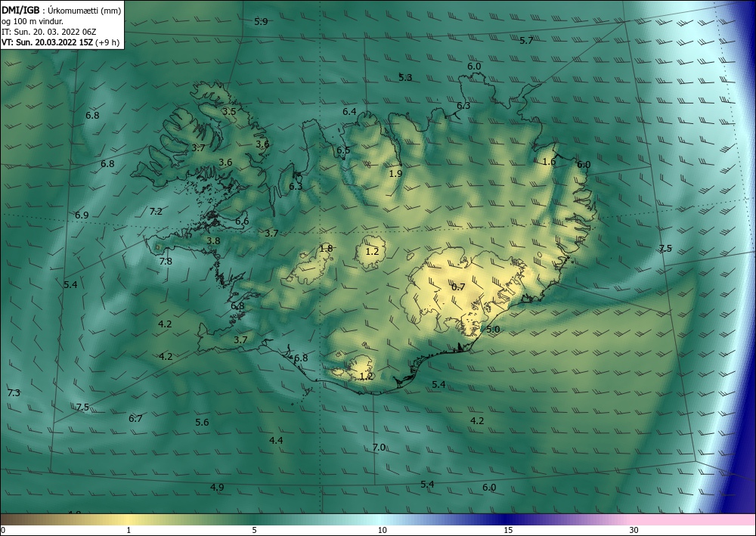Screen dimensions: 756x536
Task: Click the 5.9 value at map top
Action: click(x=261, y=22)
